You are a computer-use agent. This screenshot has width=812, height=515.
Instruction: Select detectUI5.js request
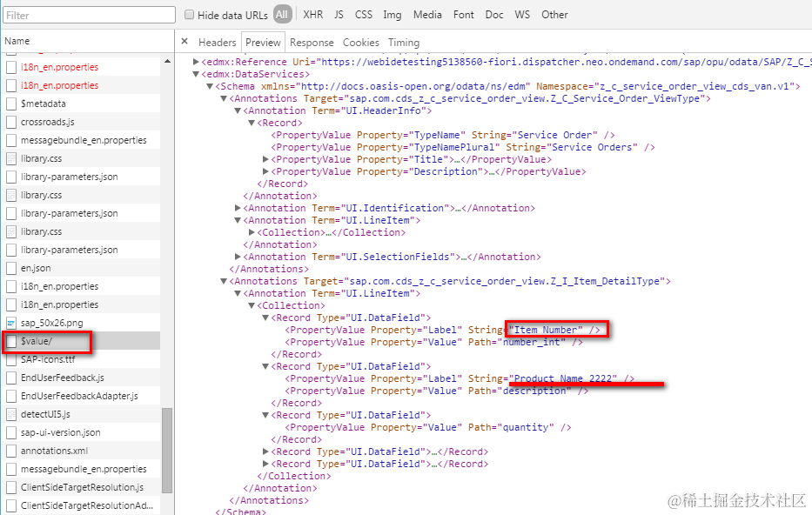point(80,414)
